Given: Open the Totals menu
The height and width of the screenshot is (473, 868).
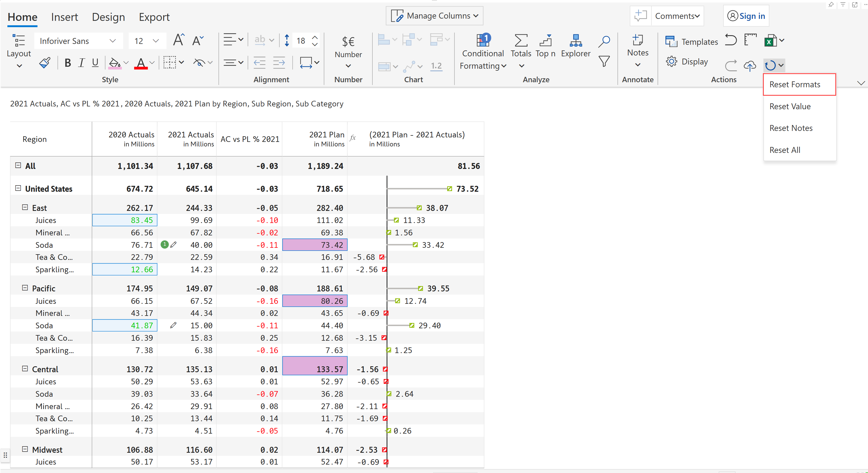Looking at the screenshot, I should pos(521,51).
